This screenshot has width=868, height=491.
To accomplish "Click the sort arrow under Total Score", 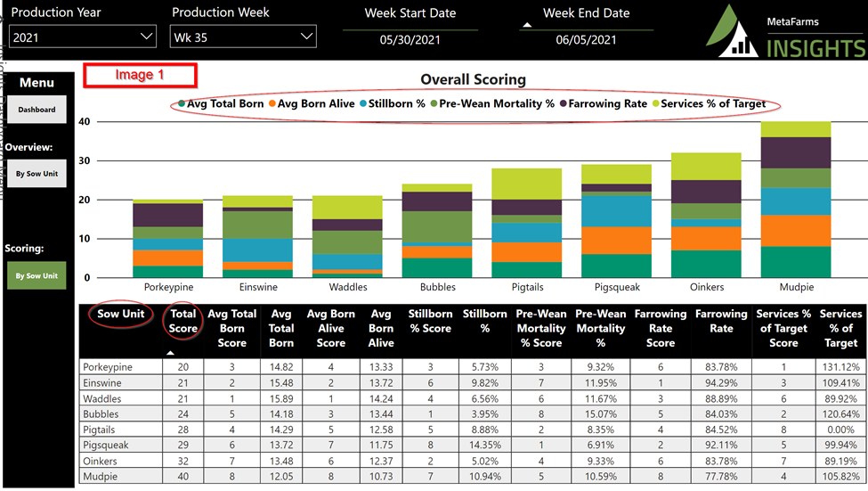I will click(171, 353).
